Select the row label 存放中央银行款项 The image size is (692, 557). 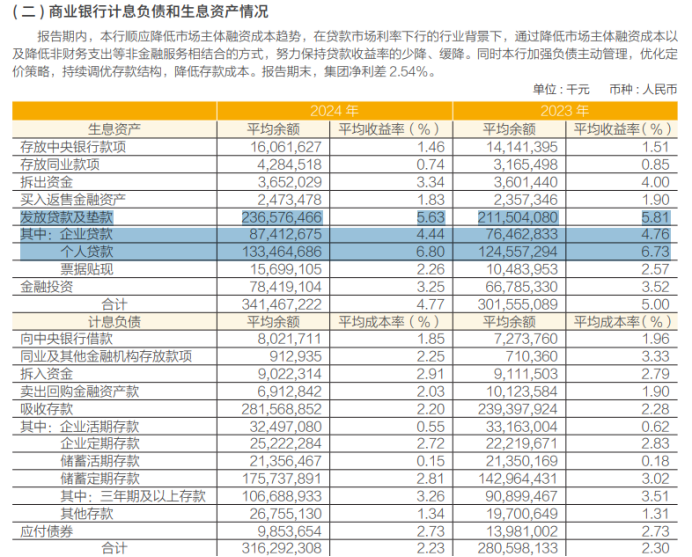pyautogui.click(x=73, y=147)
